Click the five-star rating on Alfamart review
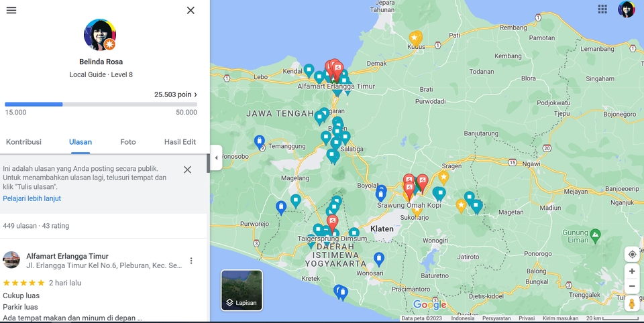This screenshot has height=323, width=644. click(24, 283)
